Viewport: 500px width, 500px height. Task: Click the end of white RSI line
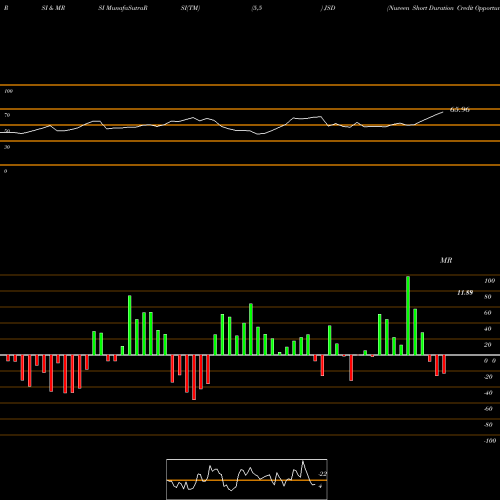coord(443,112)
